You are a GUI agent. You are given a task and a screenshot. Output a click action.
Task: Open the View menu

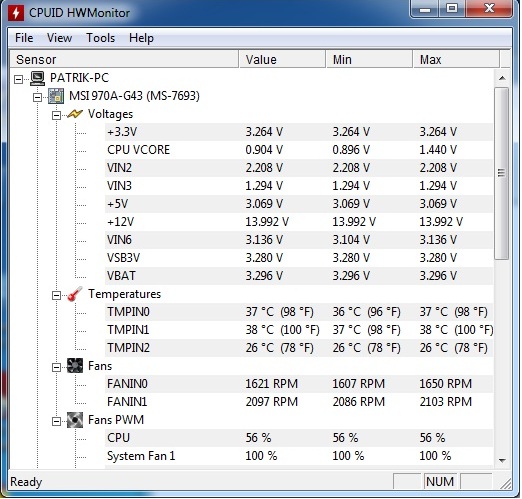[59, 38]
